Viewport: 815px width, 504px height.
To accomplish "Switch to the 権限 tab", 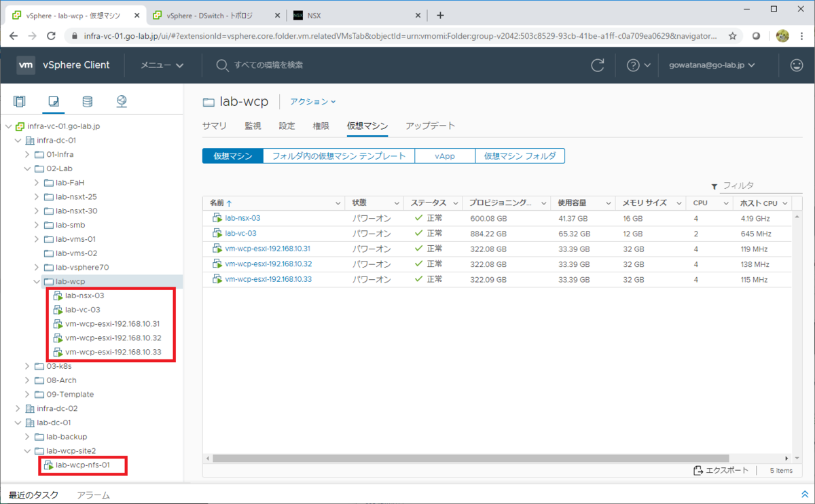I will click(321, 126).
